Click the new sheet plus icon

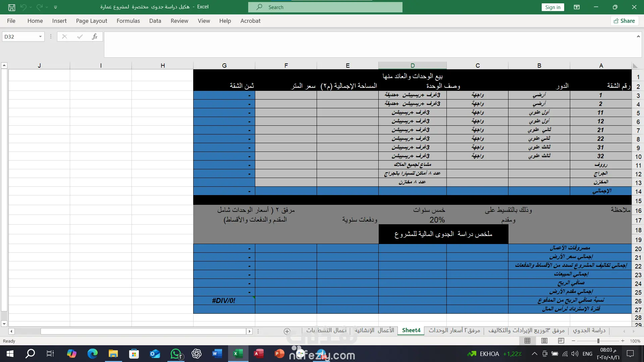(287, 331)
